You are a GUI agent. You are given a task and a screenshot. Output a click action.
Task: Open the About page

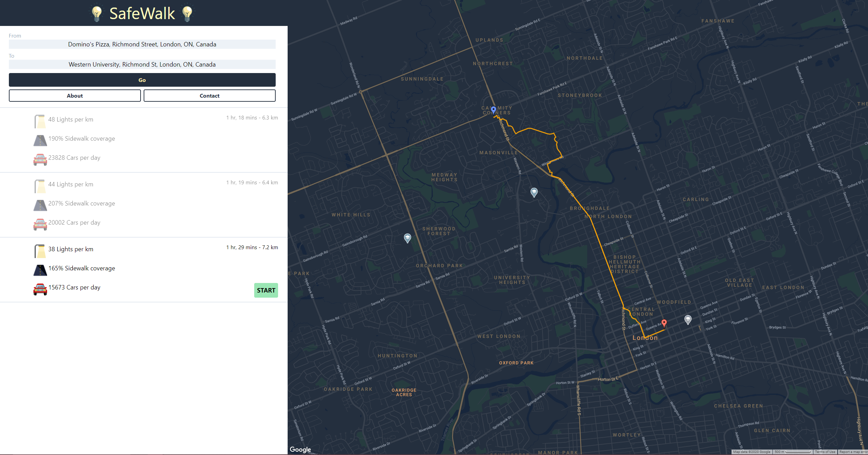(x=75, y=96)
